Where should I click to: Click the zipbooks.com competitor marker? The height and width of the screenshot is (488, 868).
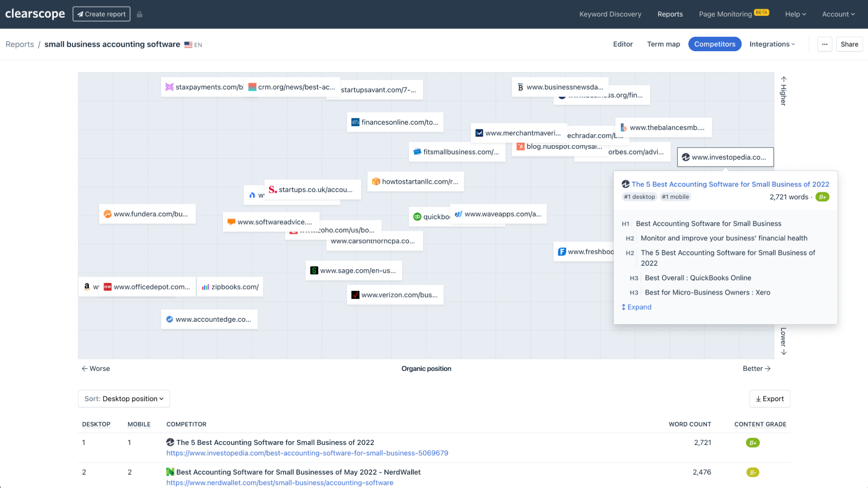230,287
